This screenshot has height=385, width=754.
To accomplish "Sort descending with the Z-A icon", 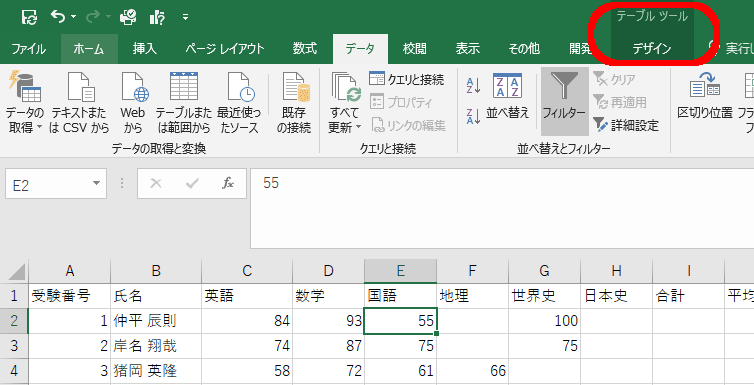I will point(473,116).
